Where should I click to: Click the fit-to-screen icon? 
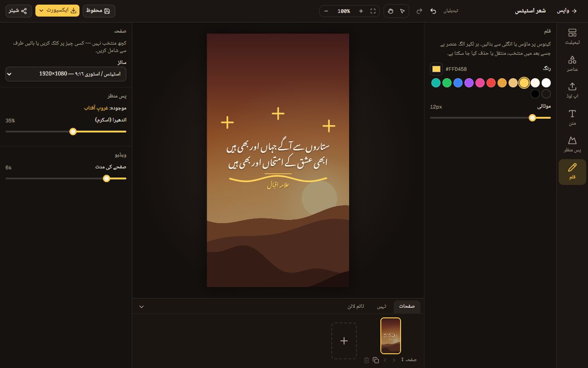[x=373, y=11]
